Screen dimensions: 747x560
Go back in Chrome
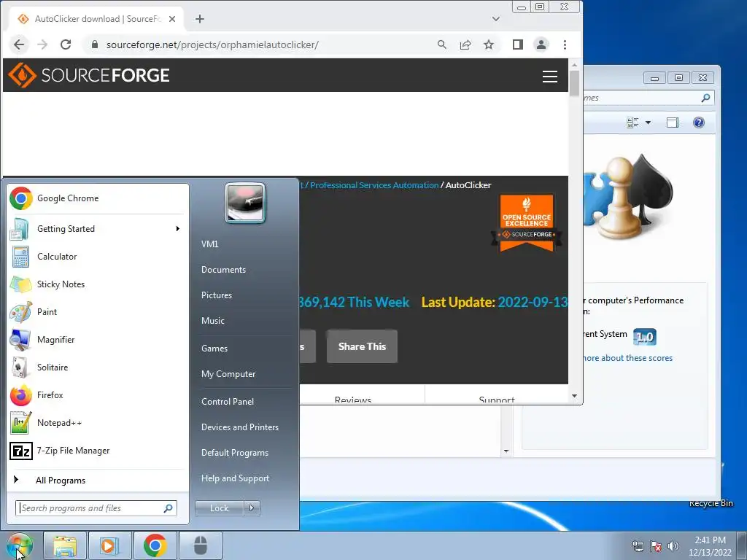pyautogui.click(x=19, y=44)
